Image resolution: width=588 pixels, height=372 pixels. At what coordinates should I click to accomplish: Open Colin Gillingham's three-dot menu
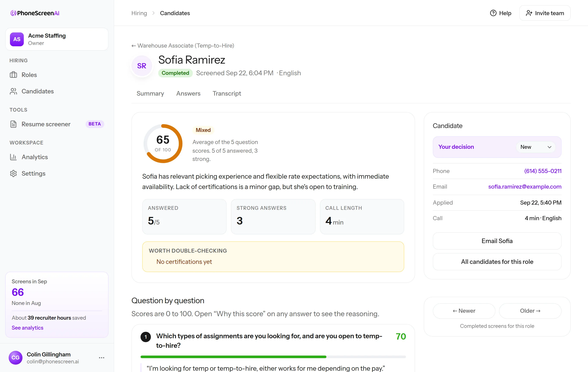pos(102,358)
